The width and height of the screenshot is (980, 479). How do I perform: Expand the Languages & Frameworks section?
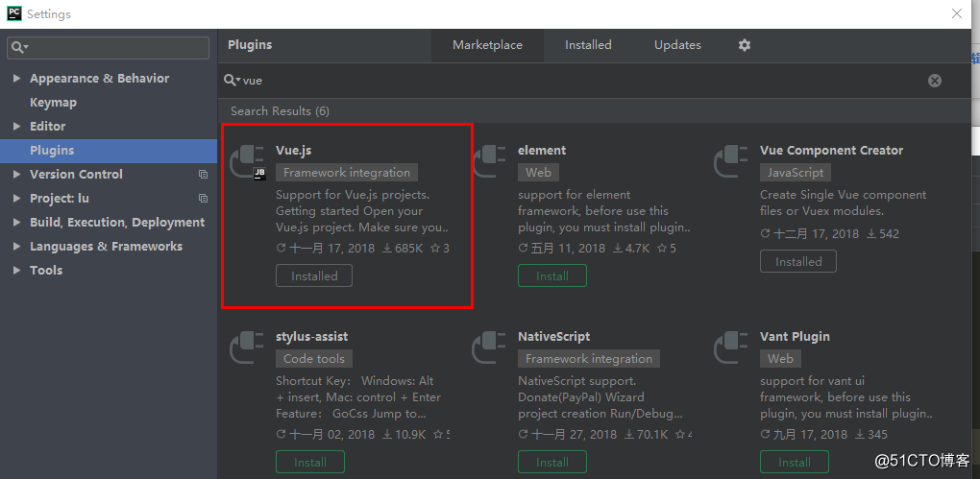coord(17,246)
